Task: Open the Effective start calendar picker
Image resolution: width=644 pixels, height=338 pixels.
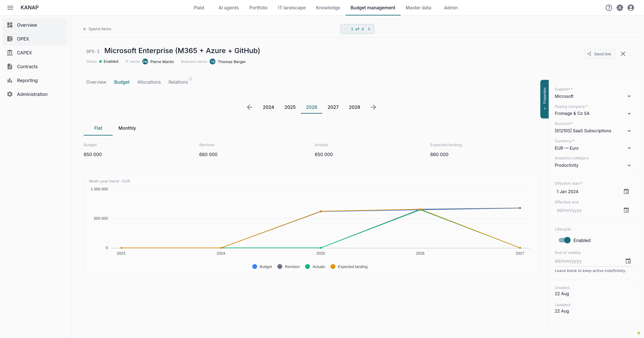Action: tap(626, 192)
